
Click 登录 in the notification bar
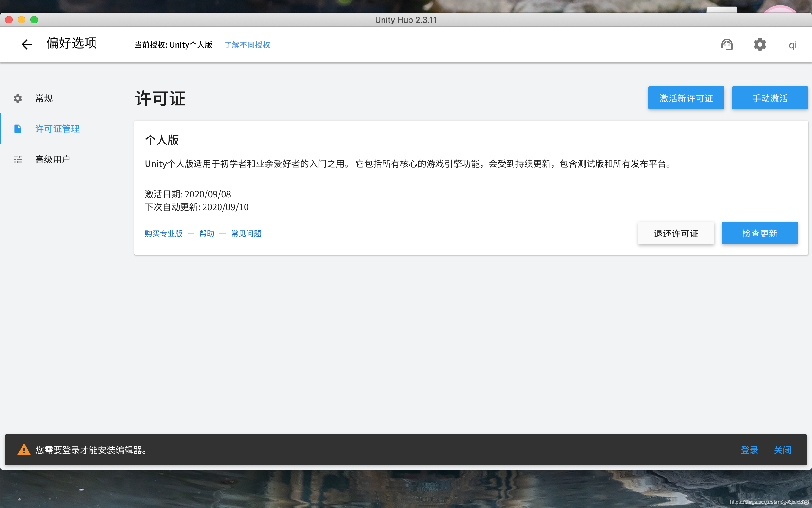749,450
